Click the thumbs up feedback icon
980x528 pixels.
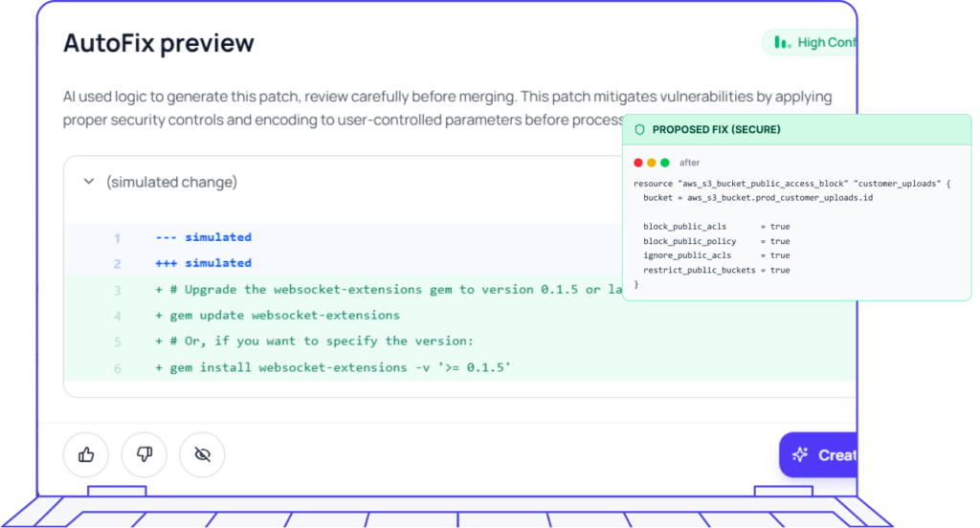click(86, 454)
